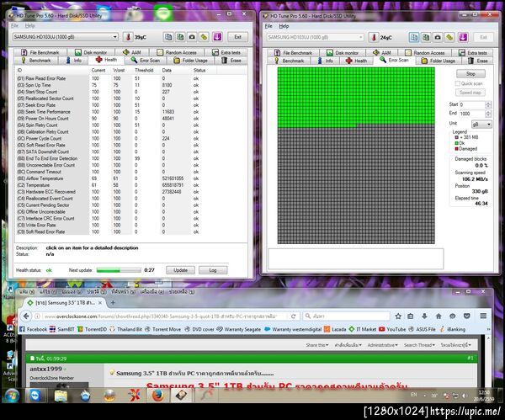Switch to Error Scan tab in left window
505x420 pixels.
point(146,61)
